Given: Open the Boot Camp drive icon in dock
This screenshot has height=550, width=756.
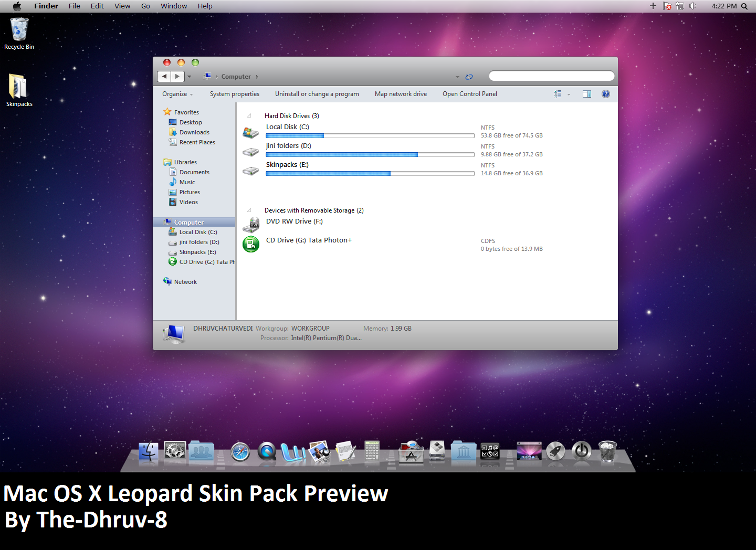Looking at the screenshot, I should [x=437, y=451].
